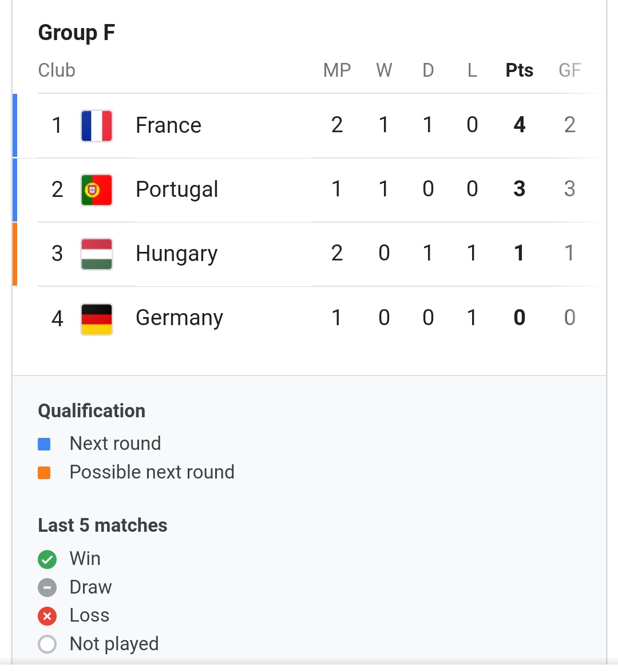Screen dimensions: 618x672
Task: Click the blue Next round swatch
Action: [x=44, y=444]
